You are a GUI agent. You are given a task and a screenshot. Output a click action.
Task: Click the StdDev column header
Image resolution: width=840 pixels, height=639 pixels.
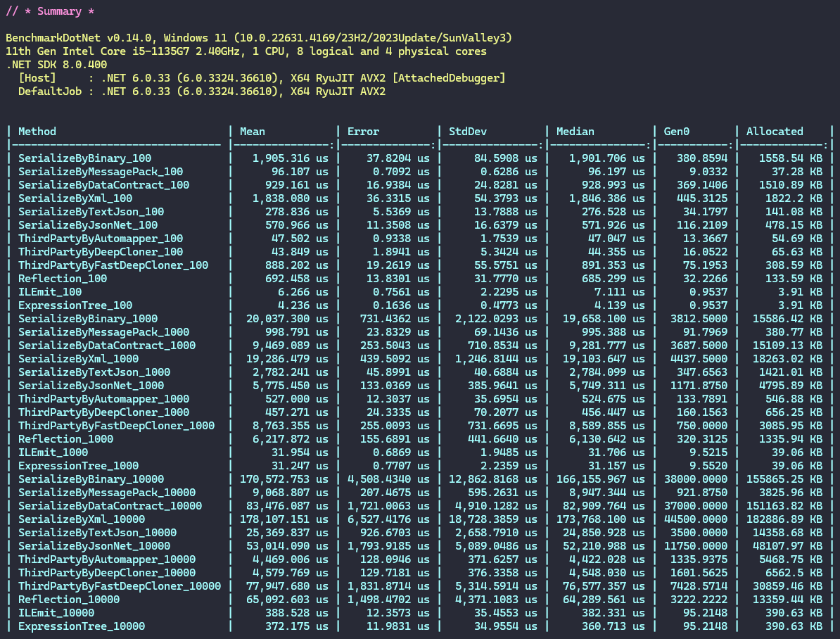point(468,132)
